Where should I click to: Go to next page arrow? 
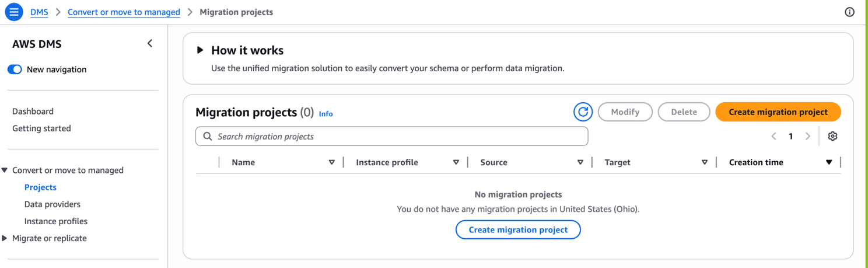(x=808, y=136)
